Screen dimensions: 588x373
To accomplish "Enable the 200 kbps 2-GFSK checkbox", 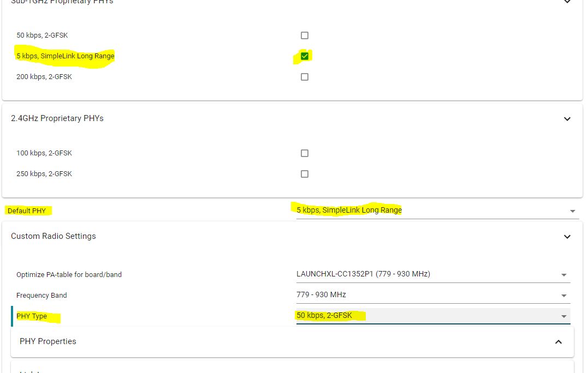I will [305, 77].
